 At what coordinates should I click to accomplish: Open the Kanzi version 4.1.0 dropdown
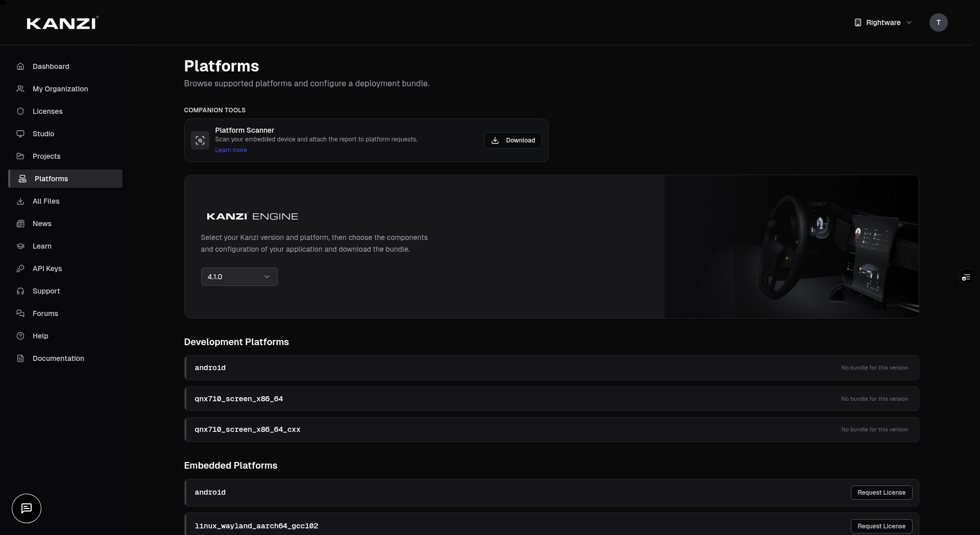click(x=239, y=277)
